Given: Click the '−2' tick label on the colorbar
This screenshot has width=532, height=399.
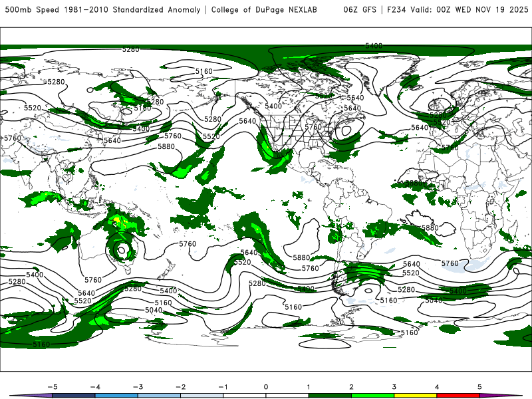Looking at the screenshot, I should pyautogui.click(x=180, y=387).
